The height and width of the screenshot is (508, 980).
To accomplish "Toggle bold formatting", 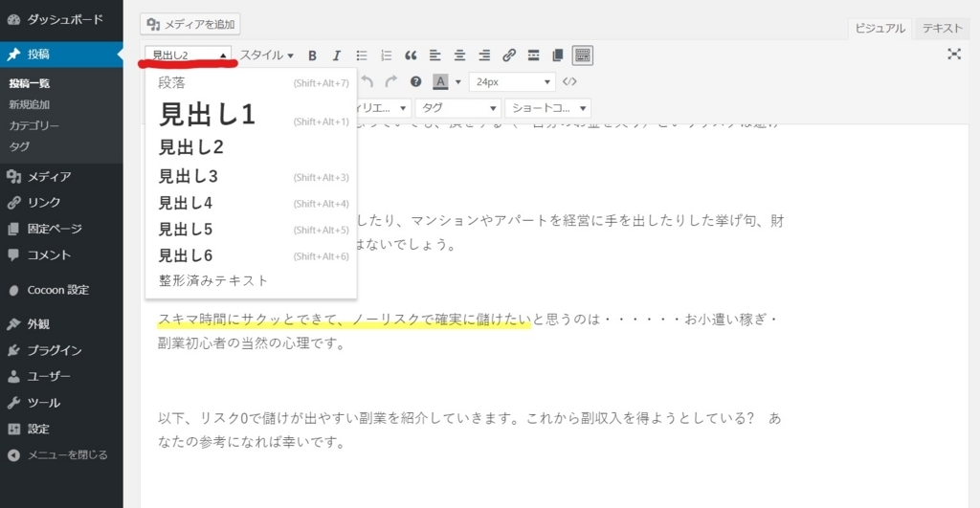I will click(312, 55).
